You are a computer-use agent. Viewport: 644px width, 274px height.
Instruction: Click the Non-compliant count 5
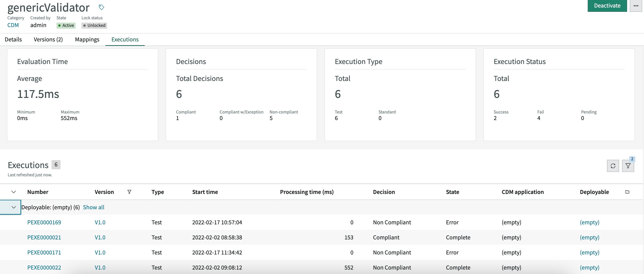[x=271, y=118]
